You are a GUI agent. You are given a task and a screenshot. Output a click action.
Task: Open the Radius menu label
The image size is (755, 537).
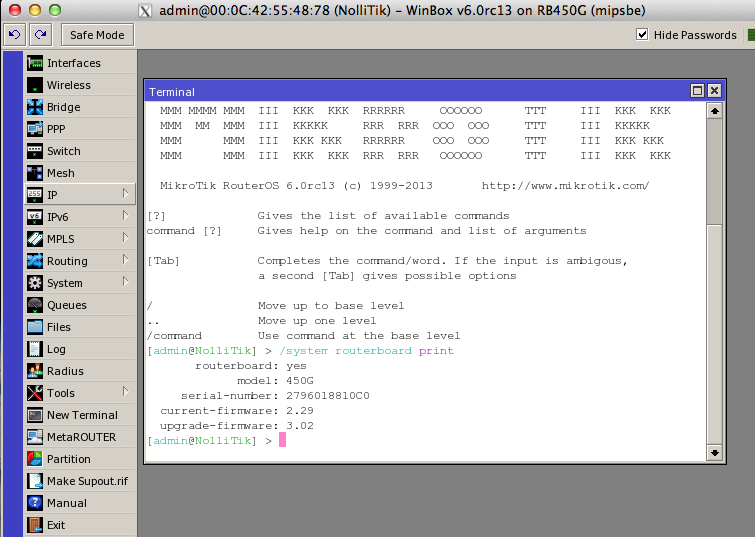pyautogui.click(x=65, y=371)
